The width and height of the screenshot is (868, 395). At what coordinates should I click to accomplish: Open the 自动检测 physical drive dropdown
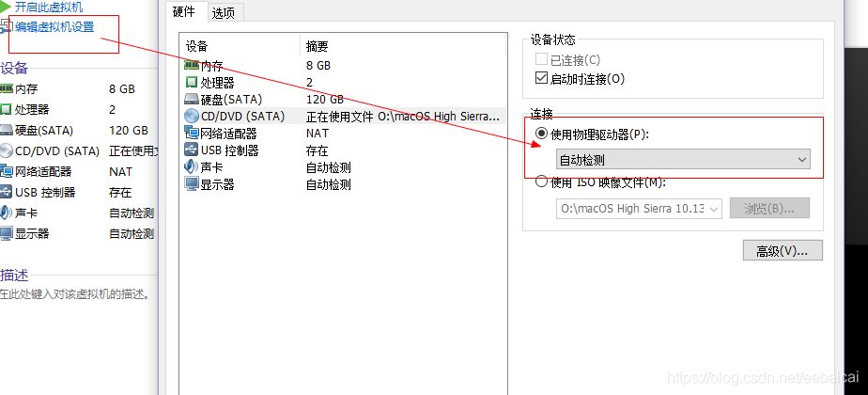click(x=683, y=160)
